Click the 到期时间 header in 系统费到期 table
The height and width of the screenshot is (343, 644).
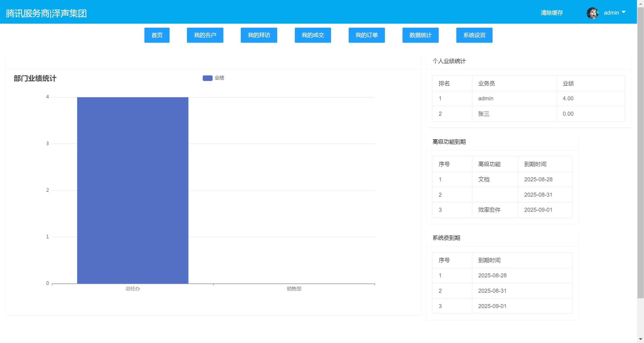pyautogui.click(x=522, y=261)
